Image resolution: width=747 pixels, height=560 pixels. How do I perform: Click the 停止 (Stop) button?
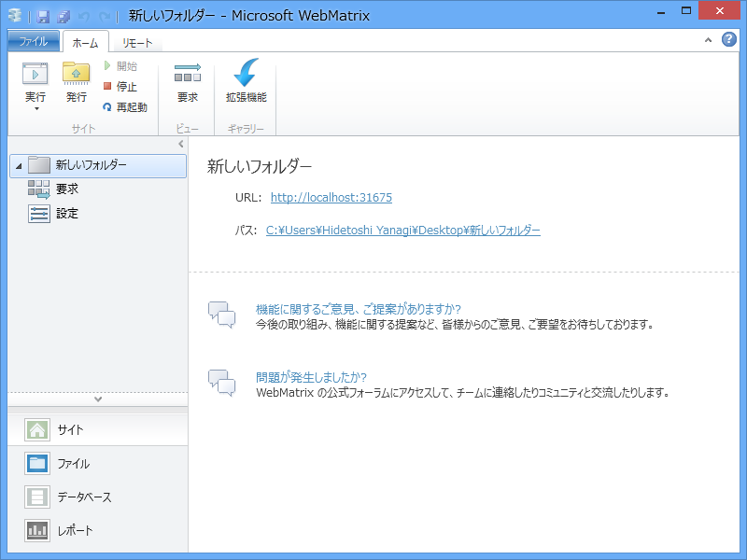point(120,86)
